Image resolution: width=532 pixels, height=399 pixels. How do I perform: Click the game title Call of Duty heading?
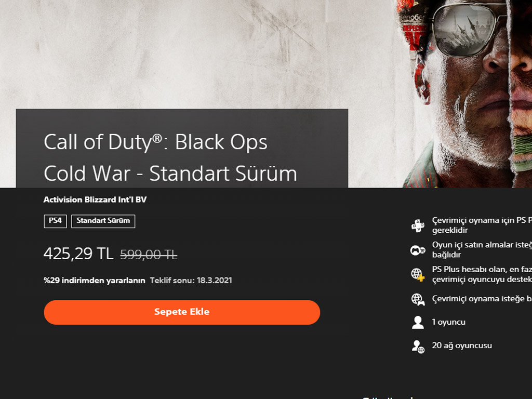click(170, 157)
